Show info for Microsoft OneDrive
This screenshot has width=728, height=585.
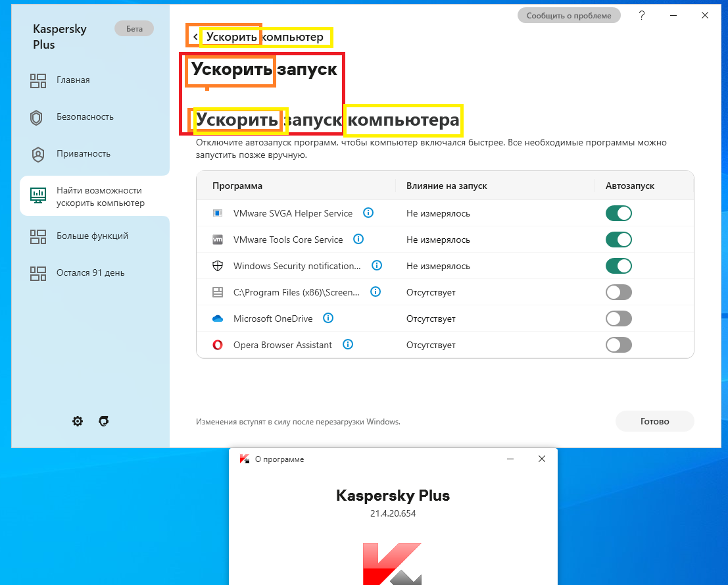[x=328, y=318]
